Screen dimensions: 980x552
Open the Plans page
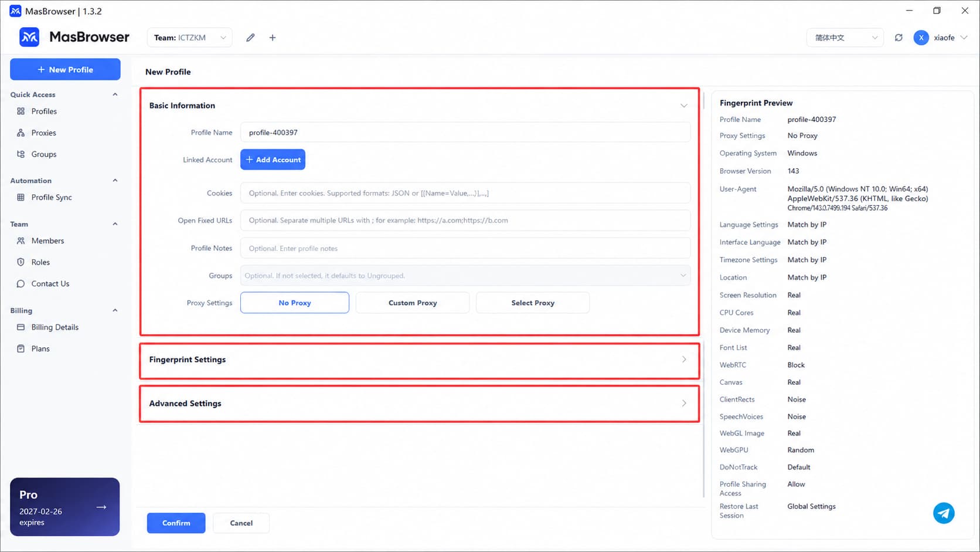click(x=40, y=349)
